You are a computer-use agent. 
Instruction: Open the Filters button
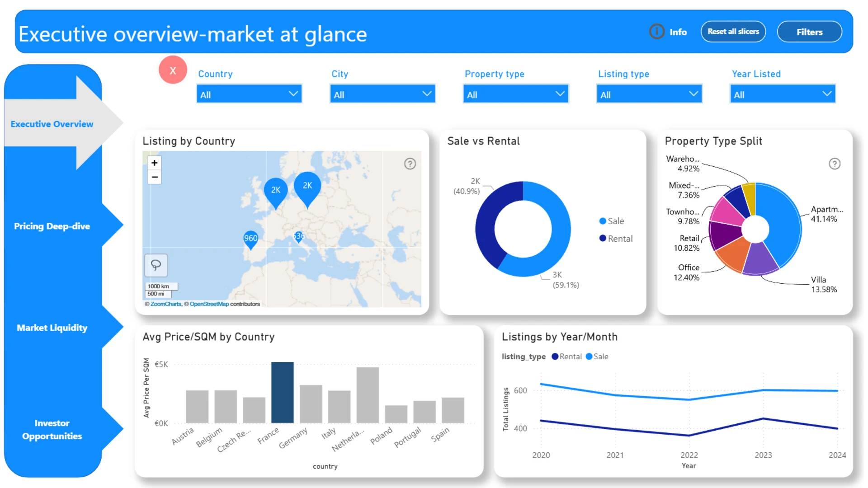809,32
